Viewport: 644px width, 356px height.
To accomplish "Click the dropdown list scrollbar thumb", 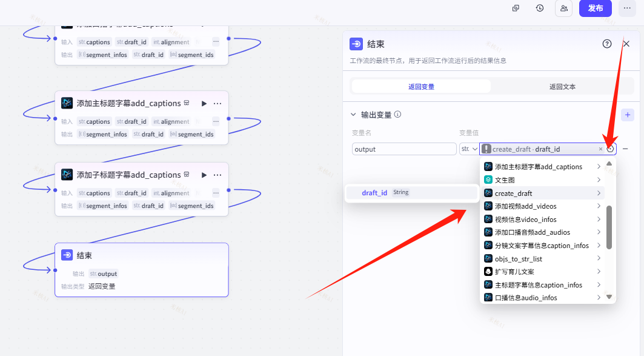I will coord(609,227).
